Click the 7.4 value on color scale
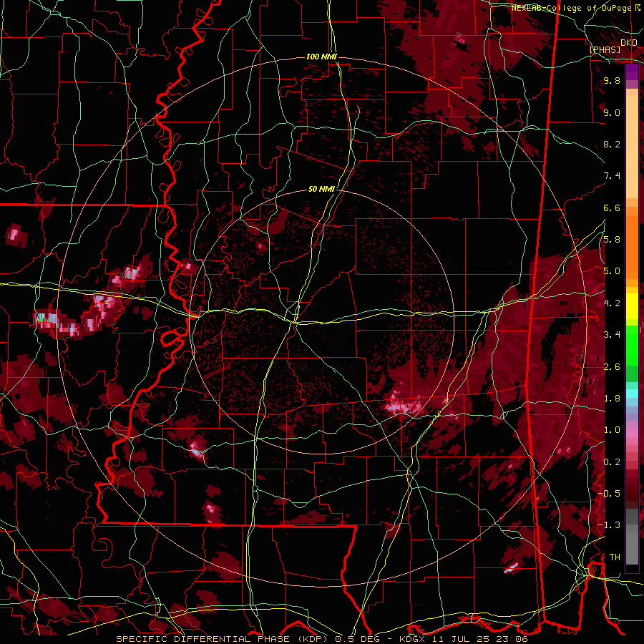 612,176
